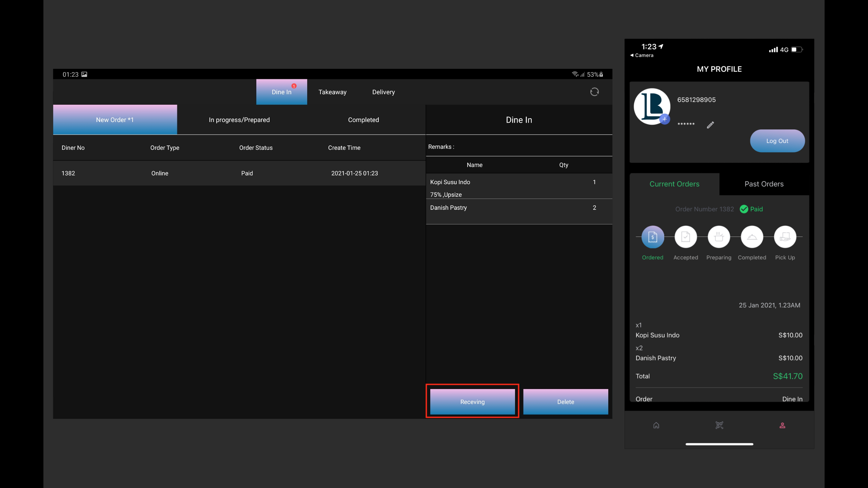Tap the Ordered status step icon
Viewport: 868px width, 488px height.
[652, 237]
